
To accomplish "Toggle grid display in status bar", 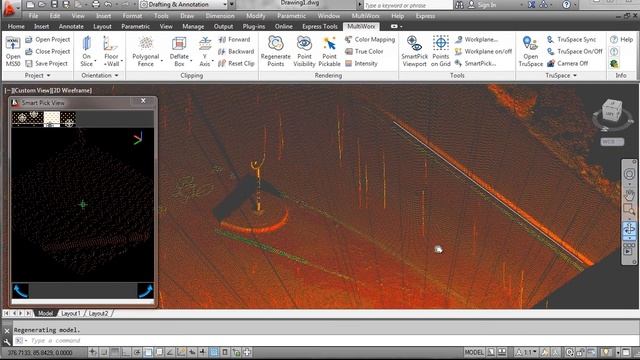I will coord(115,352).
